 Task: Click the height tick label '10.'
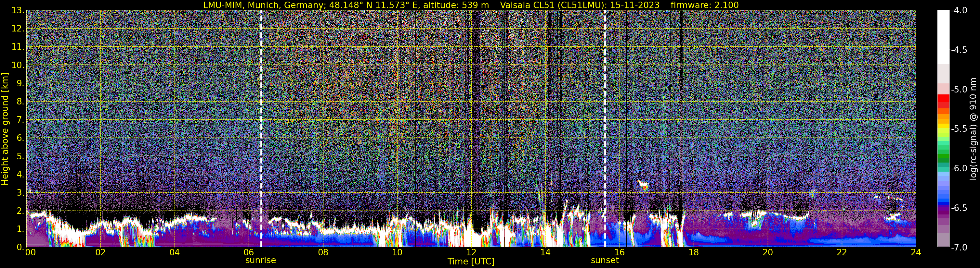(18, 65)
